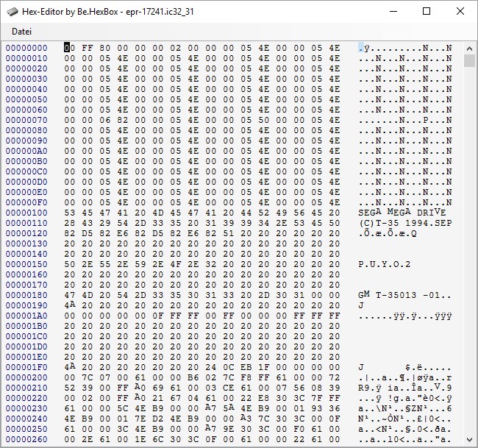Screen dimensions: 478x448
Task: Select the first hex byte at offset 00000000
Action: point(69,48)
